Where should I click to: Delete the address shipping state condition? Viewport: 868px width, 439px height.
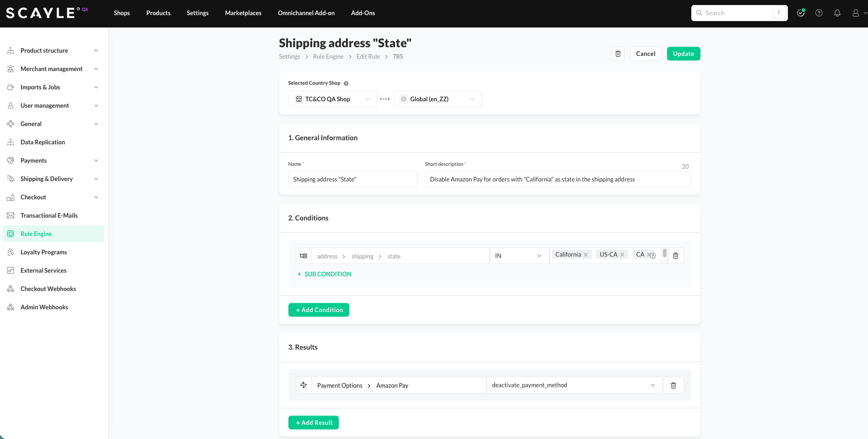(676, 256)
